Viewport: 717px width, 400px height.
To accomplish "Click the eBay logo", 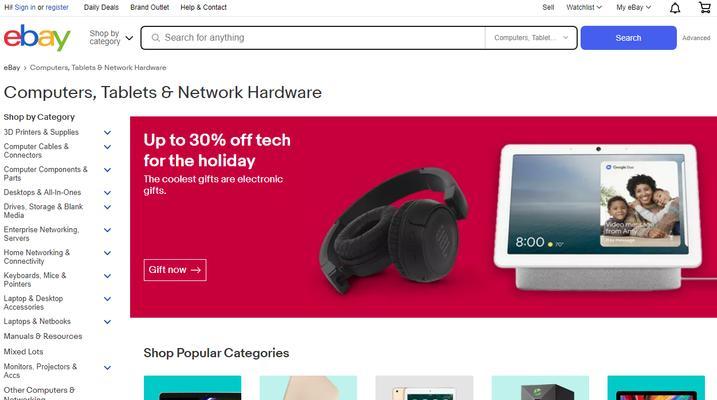I will point(37,37).
